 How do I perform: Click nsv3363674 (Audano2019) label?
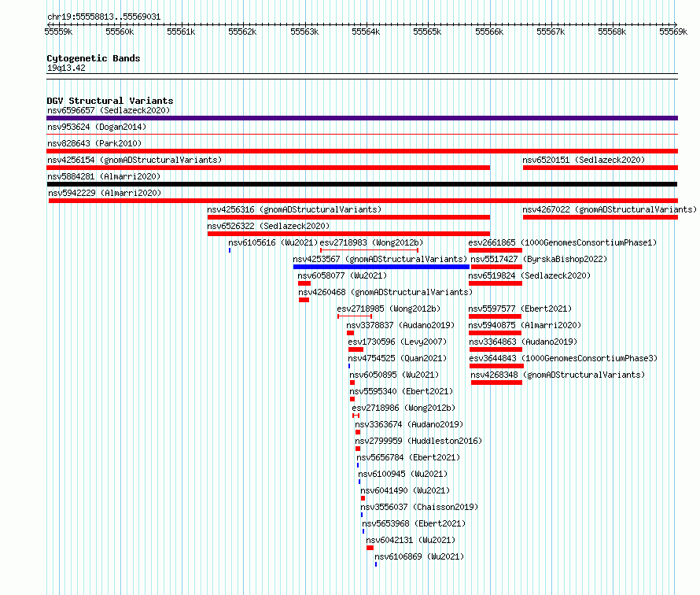click(x=409, y=424)
